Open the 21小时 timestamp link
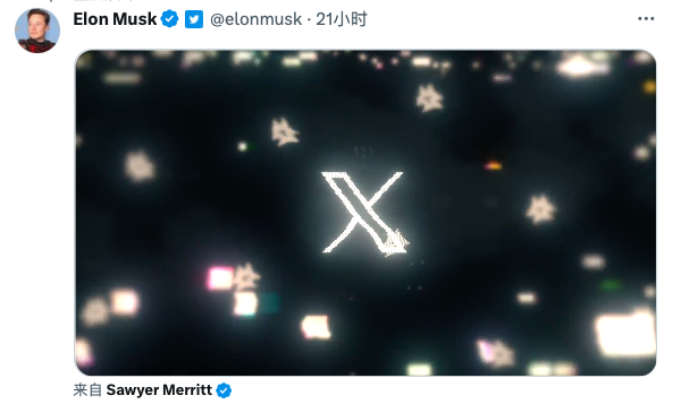Viewport: 673px width, 405px height. [342, 19]
